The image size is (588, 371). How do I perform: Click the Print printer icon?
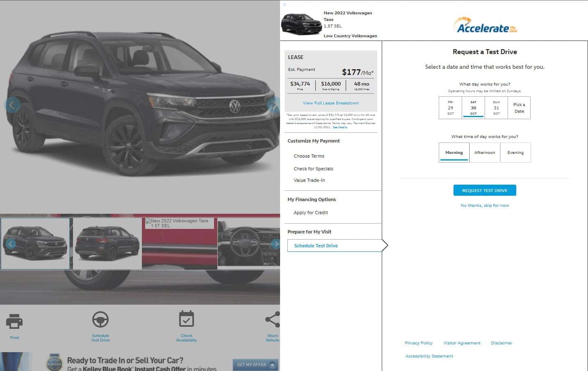14,321
